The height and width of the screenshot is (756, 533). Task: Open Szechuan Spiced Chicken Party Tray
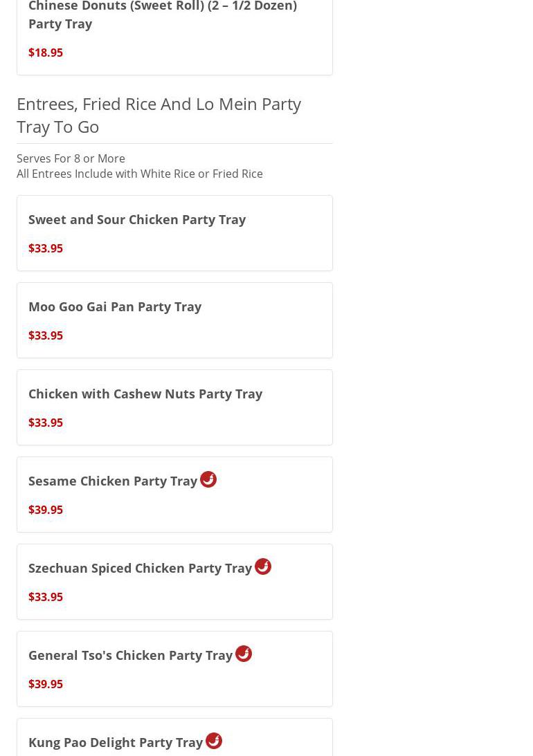click(140, 568)
